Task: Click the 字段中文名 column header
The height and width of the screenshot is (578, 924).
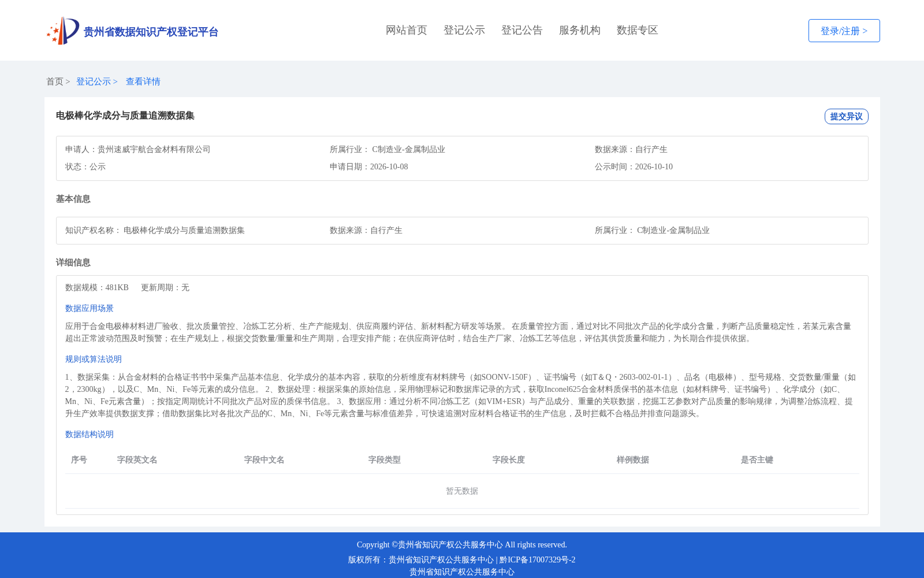Action: pyautogui.click(x=264, y=460)
